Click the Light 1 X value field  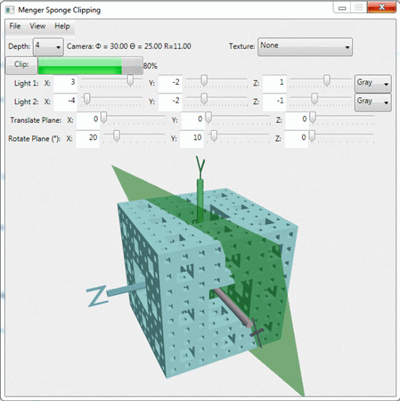pyautogui.click(x=65, y=83)
